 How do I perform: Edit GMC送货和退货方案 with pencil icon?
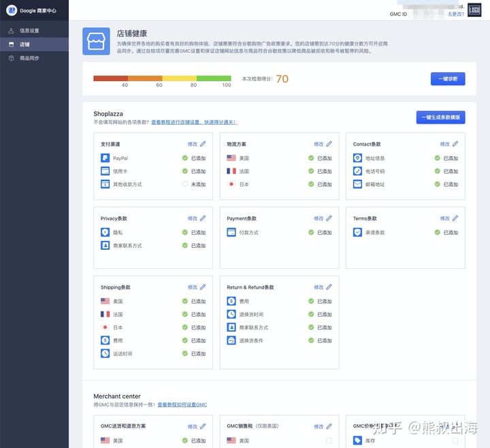point(203,426)
